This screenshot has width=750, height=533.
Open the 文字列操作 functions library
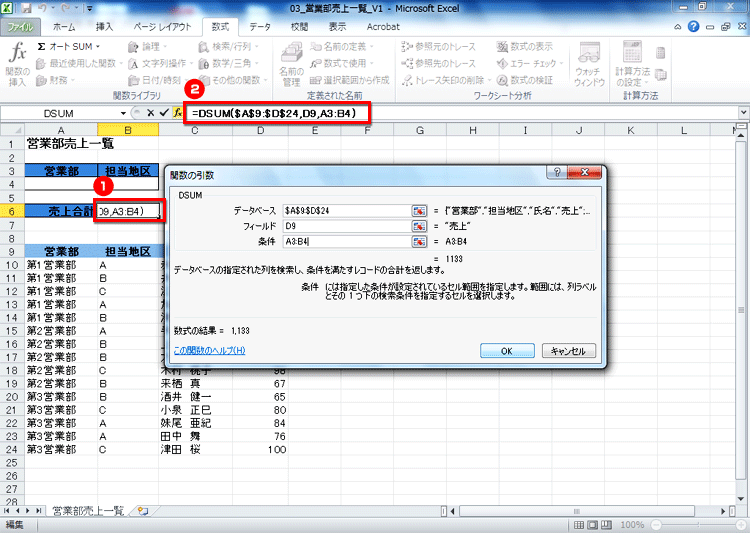click(160, 63)
